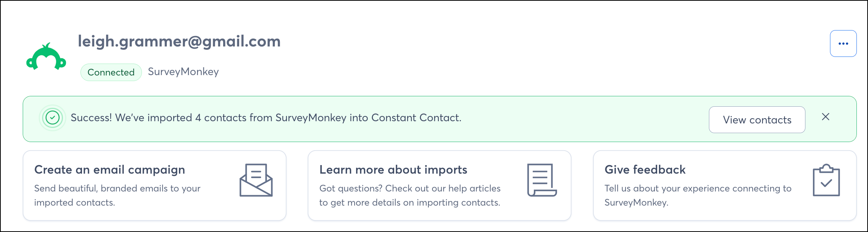Click the Tell us about your experience text
868x232 pixels.
tap(698, 196)
